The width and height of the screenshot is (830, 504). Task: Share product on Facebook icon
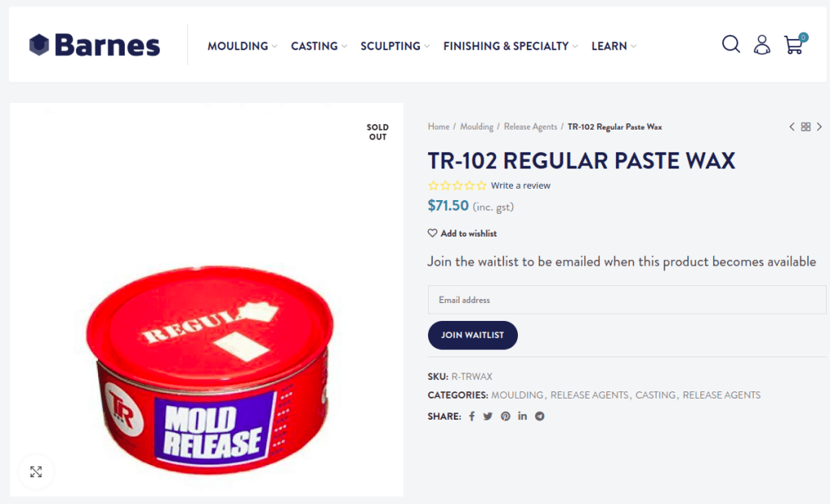[472, 416]
